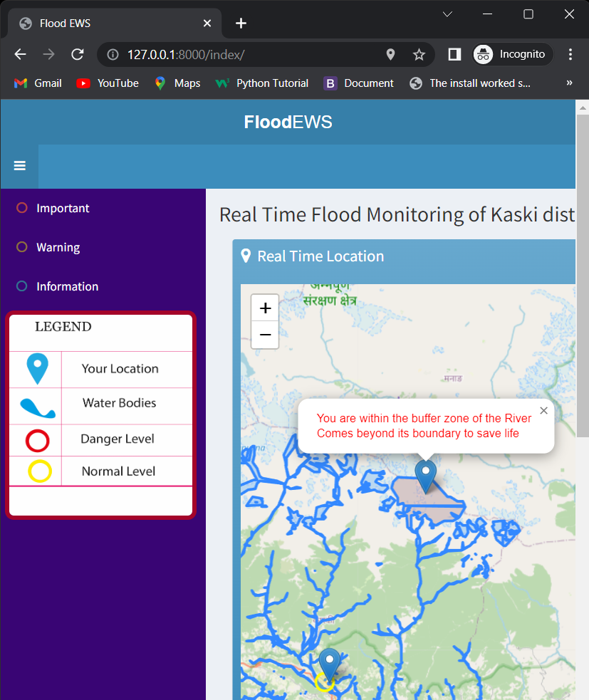Click the Danger Level red circle
This screenshot has height=700, width=589.
(x=38, y=441)
